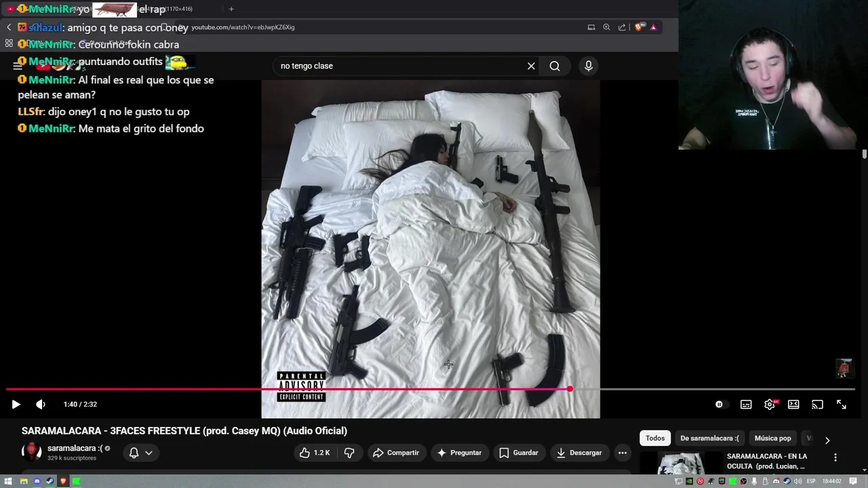Clear the 'no tengo clase' search text
The image size is (868, 488).
(531, 66)
